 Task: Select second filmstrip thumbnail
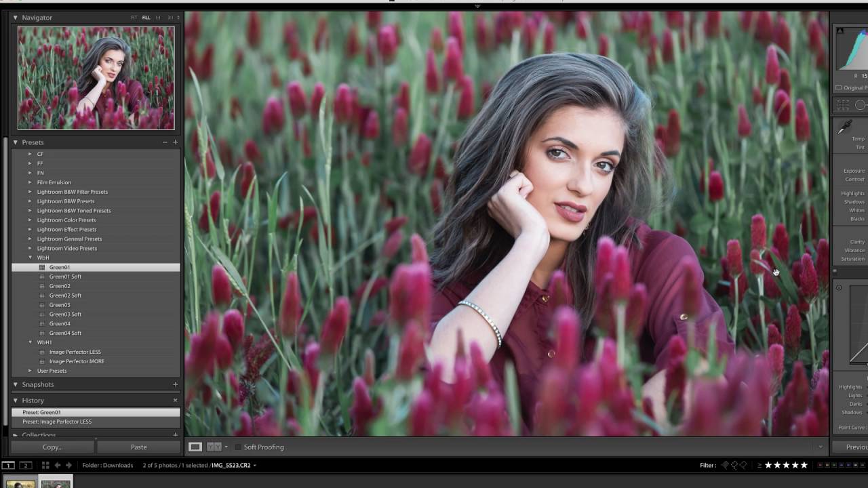pos(56,483)
